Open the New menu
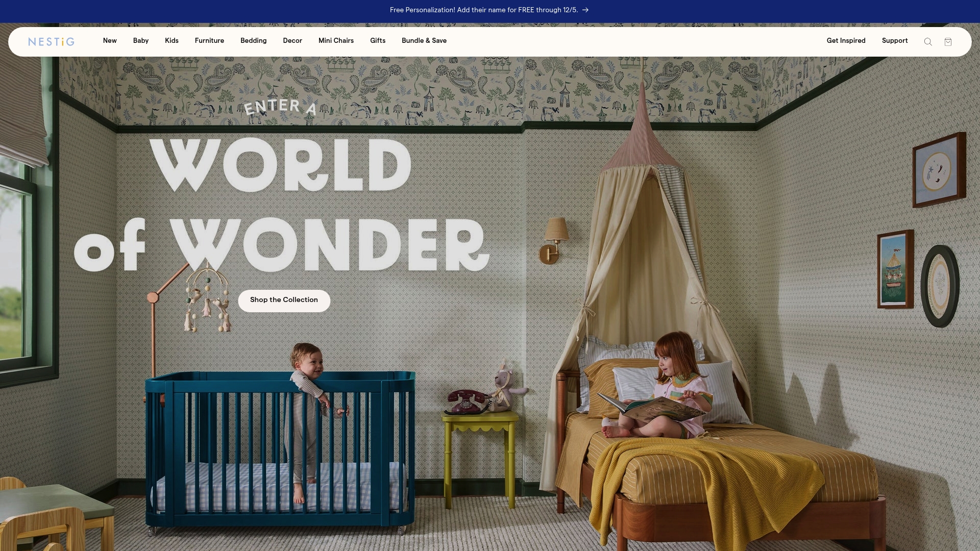Viewport: 980px width, 551px height. coord(110,41)
